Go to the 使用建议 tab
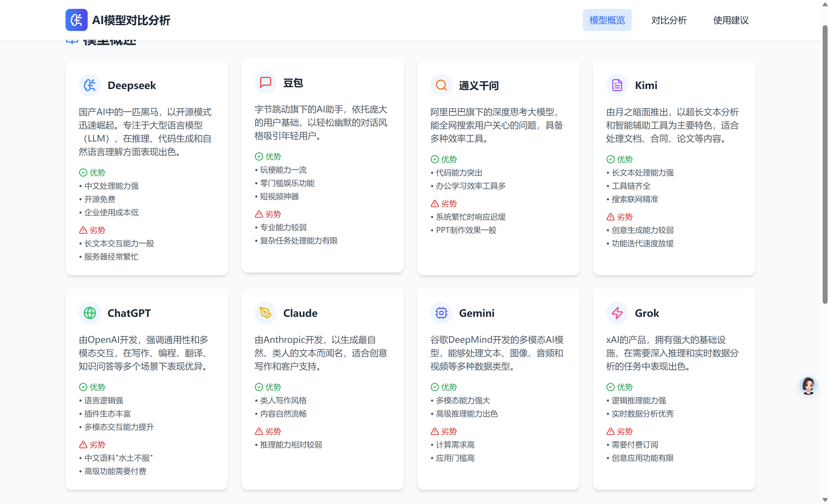The height and width of the screenshot is (504, 829). (731, 20)
